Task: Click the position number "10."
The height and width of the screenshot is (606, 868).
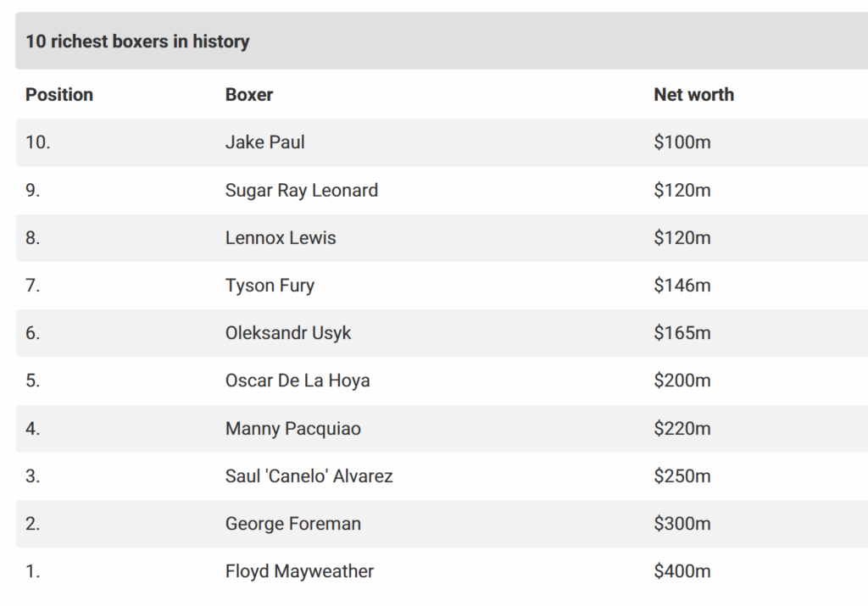Action: tap(38, 142)
